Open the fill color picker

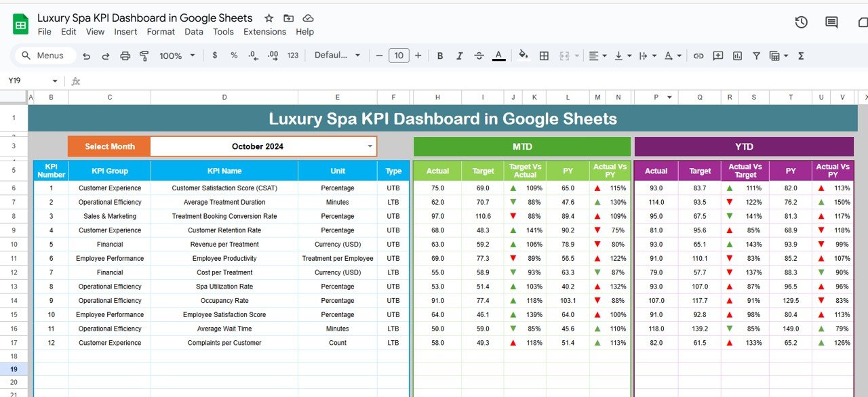tap(523, 56)
